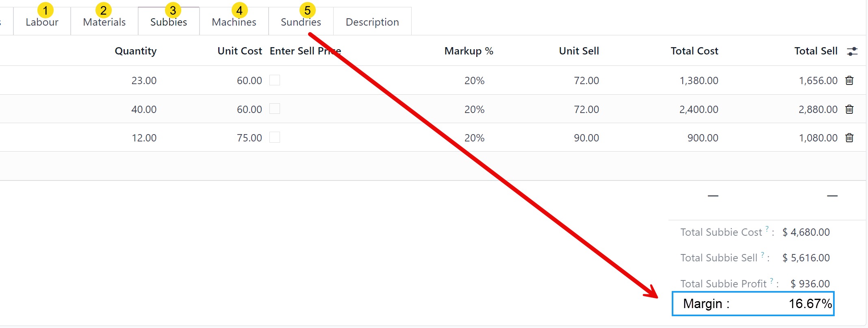Viewport: 868px width, 328px height.
Task: Tick Enter Sell Price checkbox in second row
Action: coord(275,109)
